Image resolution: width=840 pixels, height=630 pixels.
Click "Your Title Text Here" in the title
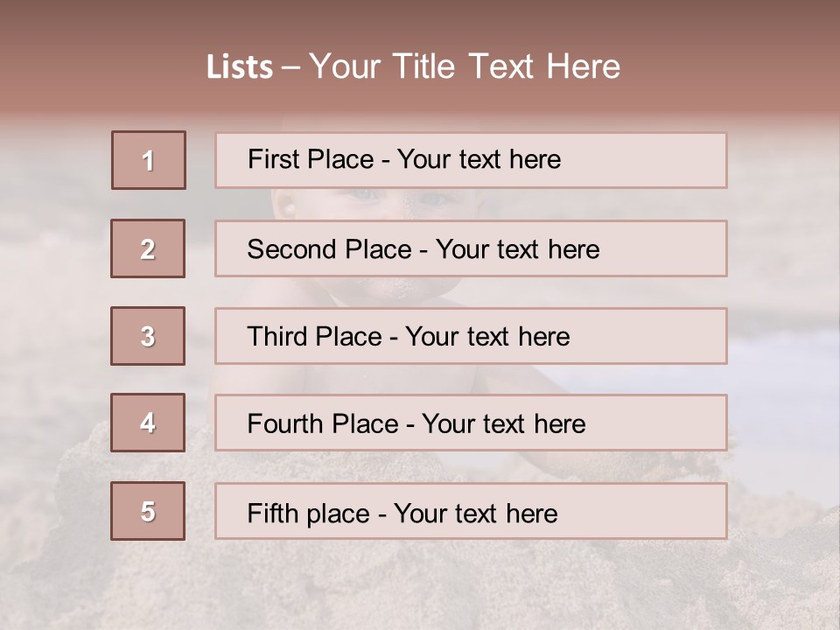[465, 66]
